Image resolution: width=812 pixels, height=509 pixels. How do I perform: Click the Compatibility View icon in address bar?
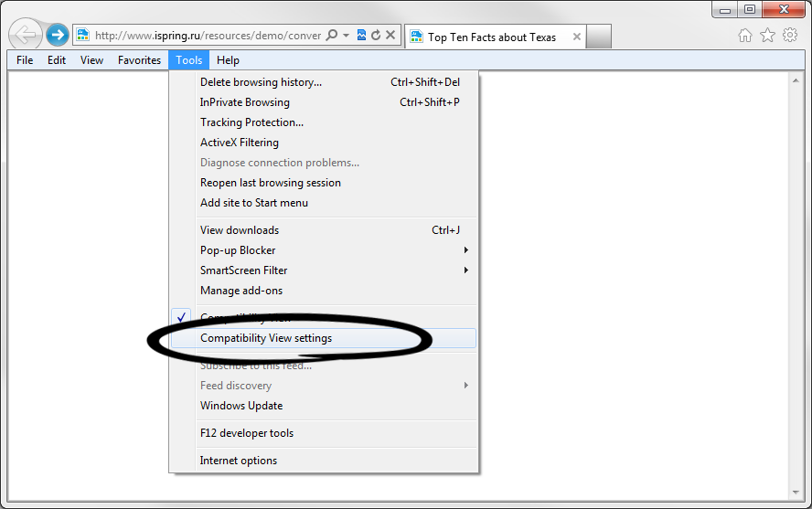click(361, 35)
